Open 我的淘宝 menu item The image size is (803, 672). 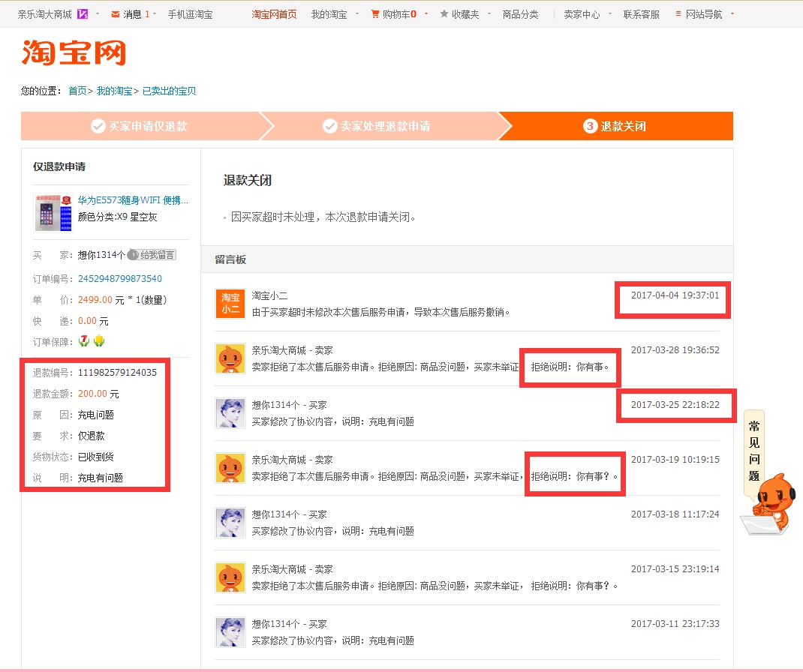pos(329,14)
